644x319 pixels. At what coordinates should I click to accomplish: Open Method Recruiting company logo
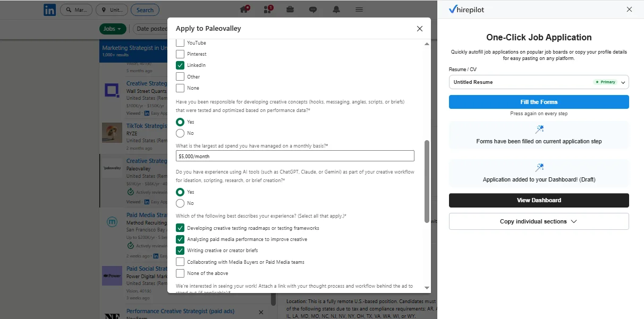(112, 222)
